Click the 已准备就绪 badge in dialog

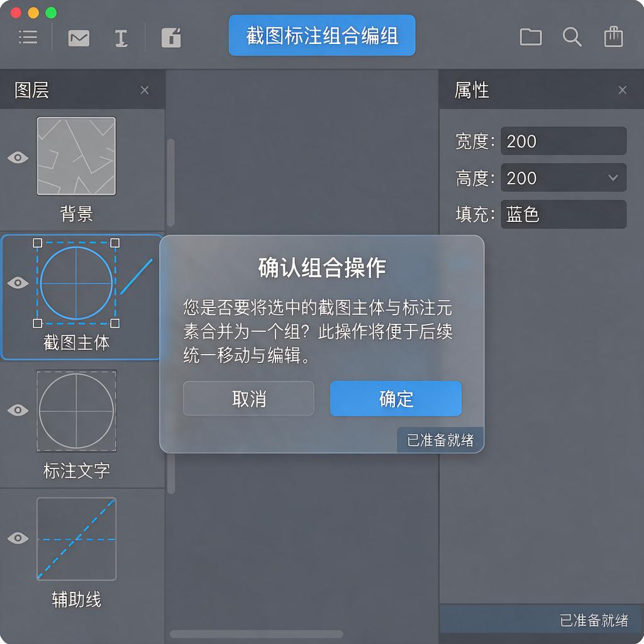440,440
